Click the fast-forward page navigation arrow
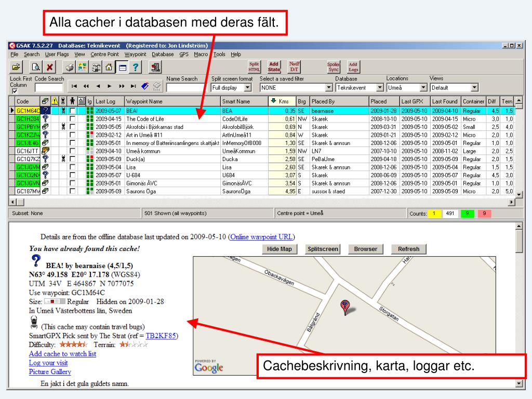Viewport: 532px width, 399px height. [x=122, y=86]
